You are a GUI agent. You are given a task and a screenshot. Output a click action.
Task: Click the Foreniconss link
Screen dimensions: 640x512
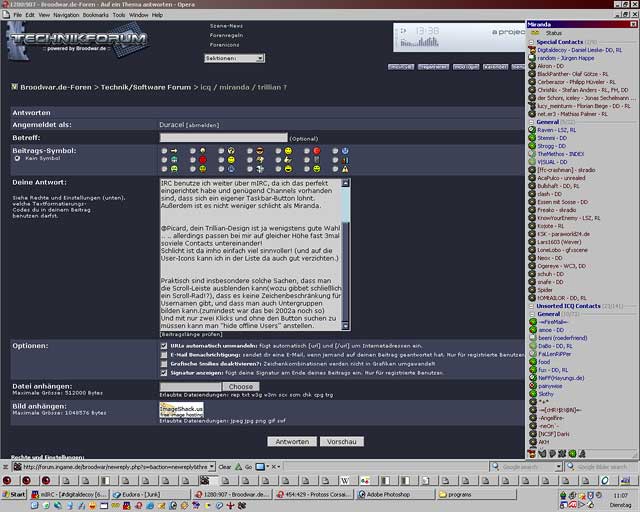(224, 45)
